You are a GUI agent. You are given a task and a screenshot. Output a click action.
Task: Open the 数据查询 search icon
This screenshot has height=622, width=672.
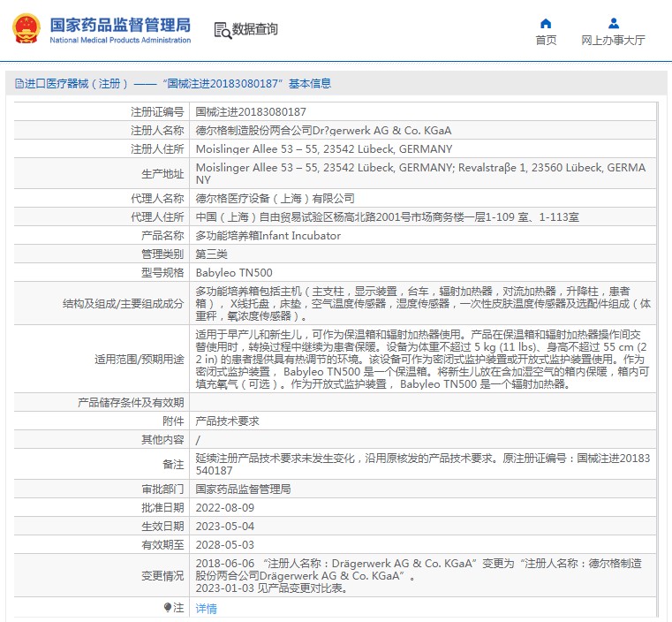(x=223, y=30)
